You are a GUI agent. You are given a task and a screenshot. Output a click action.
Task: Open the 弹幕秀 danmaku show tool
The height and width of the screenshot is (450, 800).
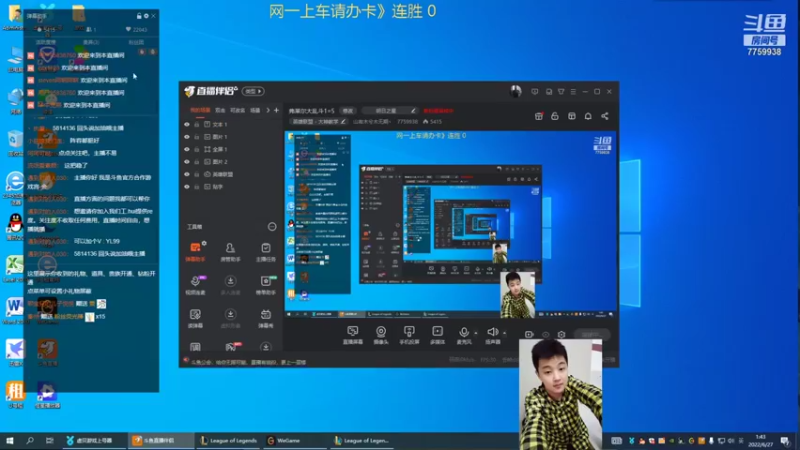pyautogui.click(x=266, y=318)
